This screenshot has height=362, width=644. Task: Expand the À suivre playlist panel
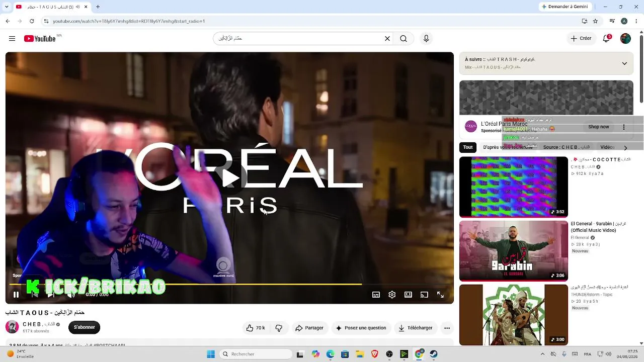pyautogui.click(x=624, y=63)
